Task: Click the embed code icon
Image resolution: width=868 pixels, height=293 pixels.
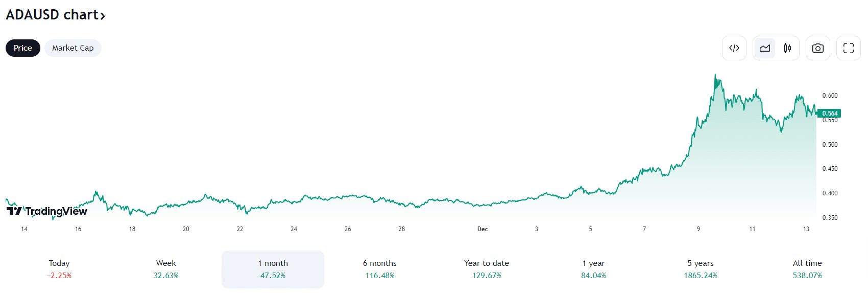Action: point(734,48)
